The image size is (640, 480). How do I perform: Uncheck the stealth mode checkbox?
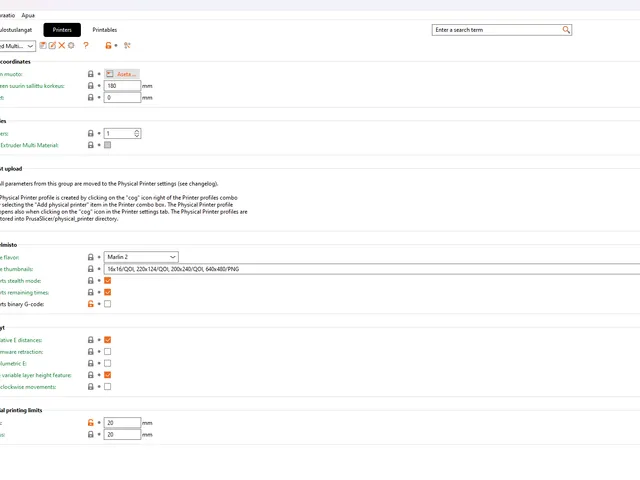(x=107, y=280)
